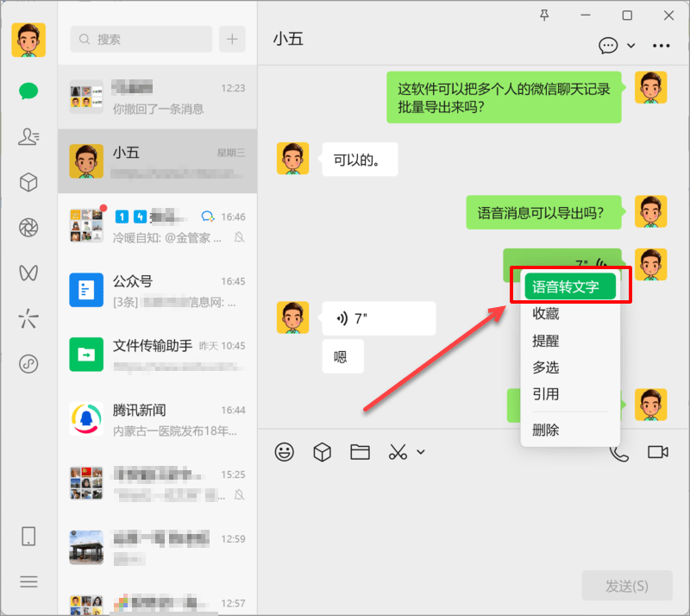Click the 发送(S) send button
This screenshot has height=616, width=690.
[626, 586]
